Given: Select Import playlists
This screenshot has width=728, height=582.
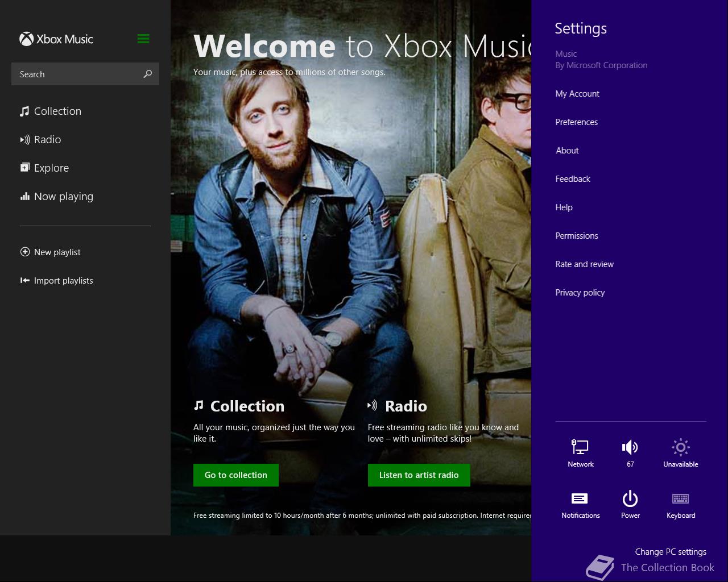Looking at the screenshot, I should point(63,280).
